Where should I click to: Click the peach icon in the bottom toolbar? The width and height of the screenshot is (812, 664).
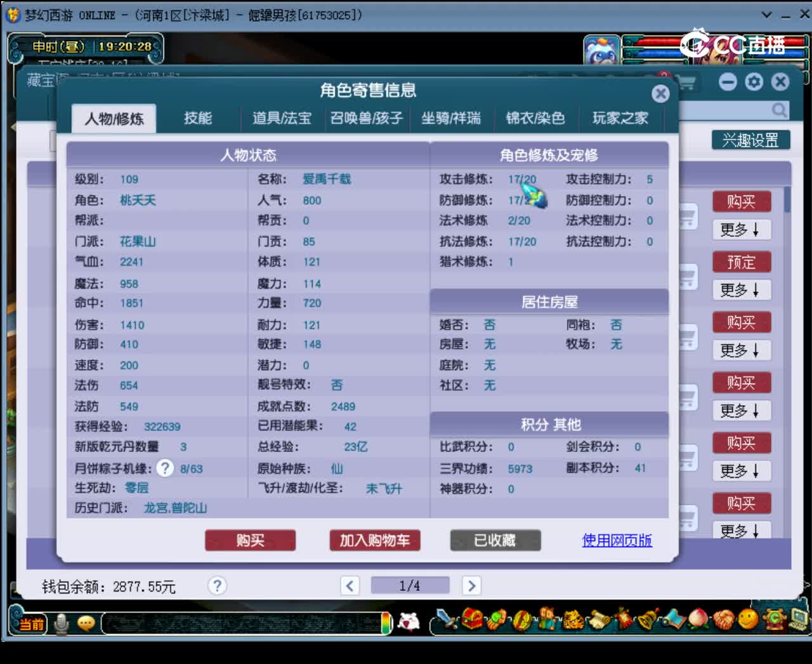698,620
